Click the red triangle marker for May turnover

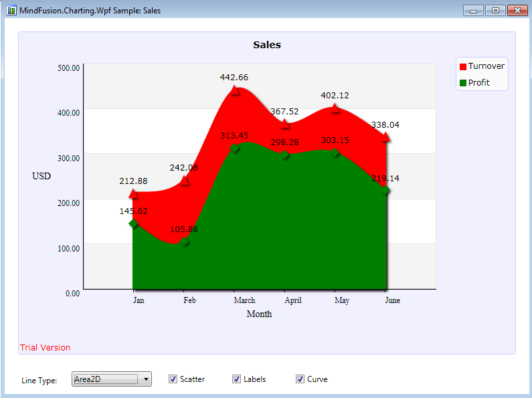(x=336, y=108)
